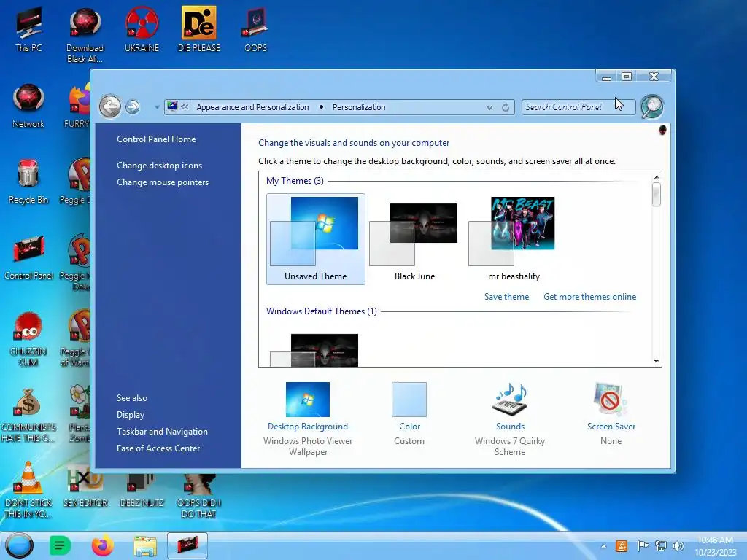
Task: Launch Firefox from the taskbar
Action: (102, 545)
